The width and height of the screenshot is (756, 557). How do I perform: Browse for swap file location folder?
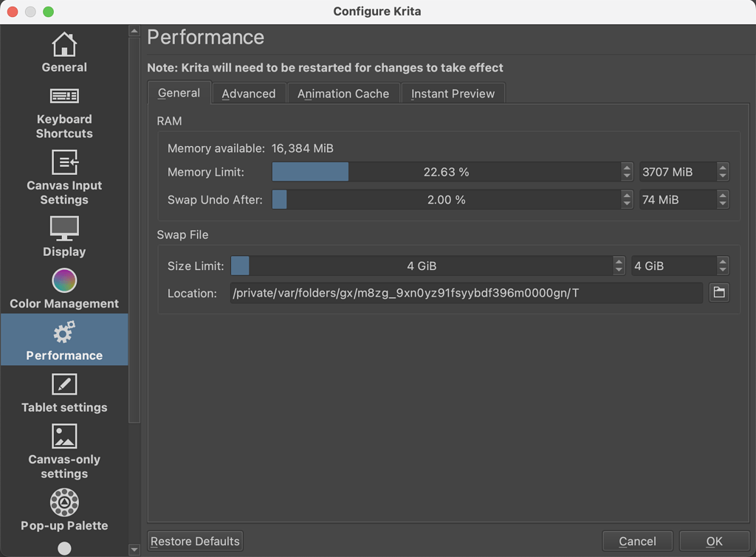tap(719, 292)
